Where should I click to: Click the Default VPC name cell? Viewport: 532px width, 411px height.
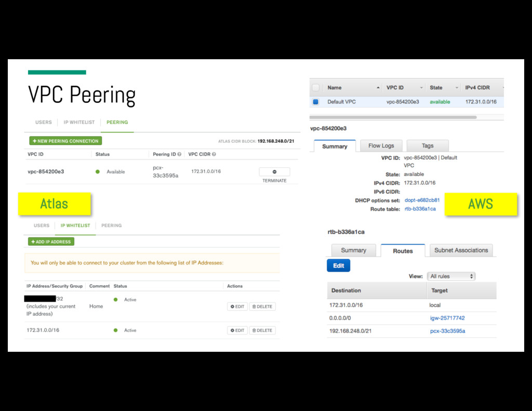pos(341,102)
